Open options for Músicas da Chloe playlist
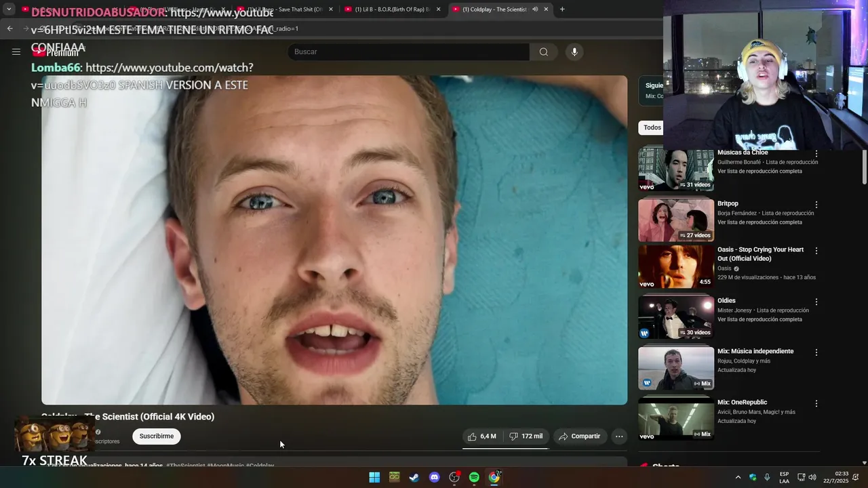The height and width of the screenshot is (488, 868). (816, 154)
